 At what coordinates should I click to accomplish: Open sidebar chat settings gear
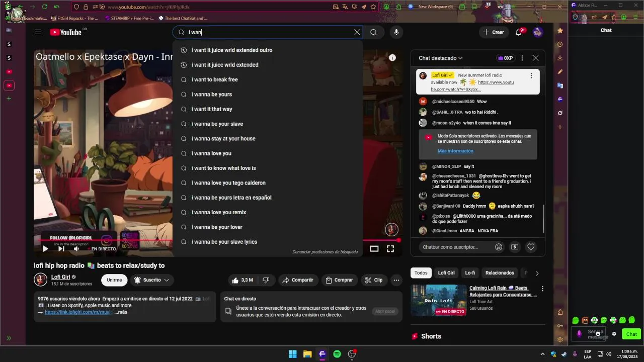[614, 334]
